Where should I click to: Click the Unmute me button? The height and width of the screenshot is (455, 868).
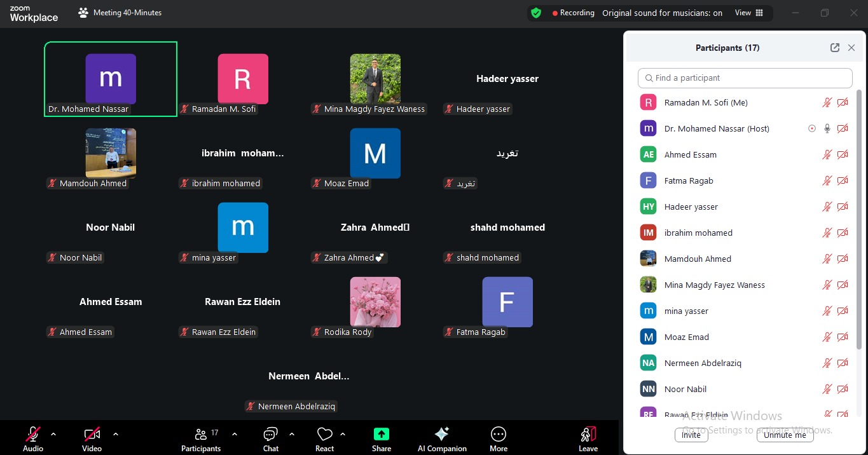point(785,435)
